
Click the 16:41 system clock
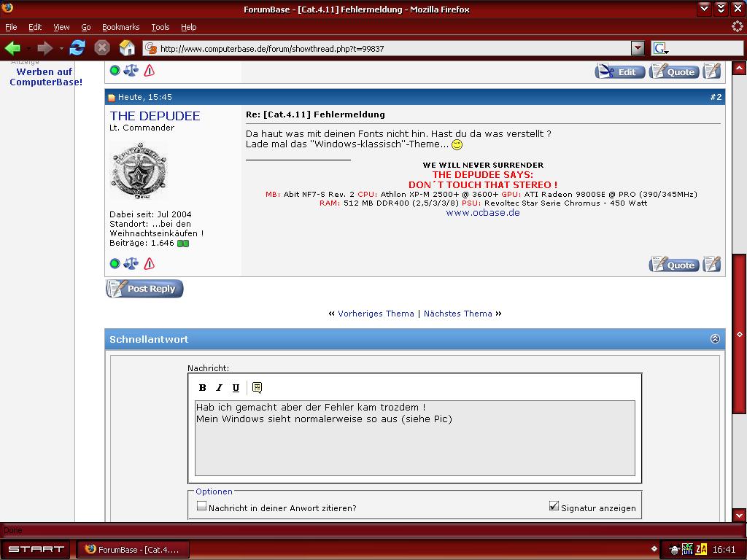tap(724, 550)
